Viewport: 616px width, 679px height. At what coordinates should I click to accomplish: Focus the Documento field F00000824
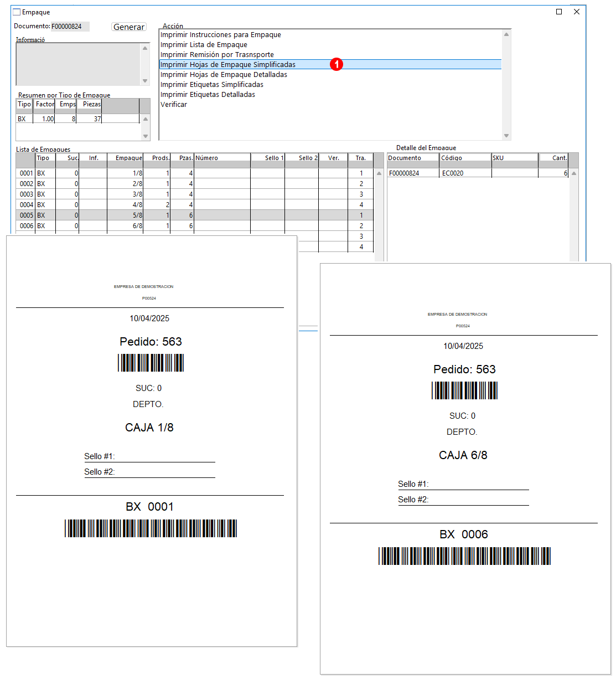[x=70, y=26]
